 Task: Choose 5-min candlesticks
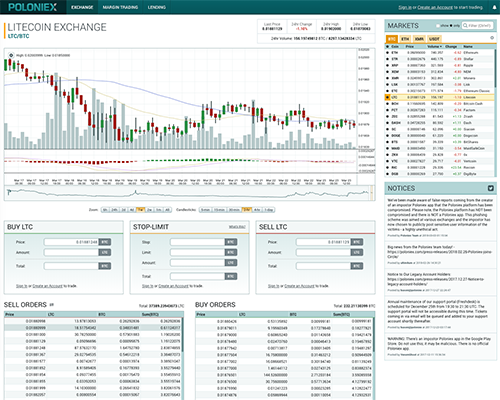tap(205, 210)
